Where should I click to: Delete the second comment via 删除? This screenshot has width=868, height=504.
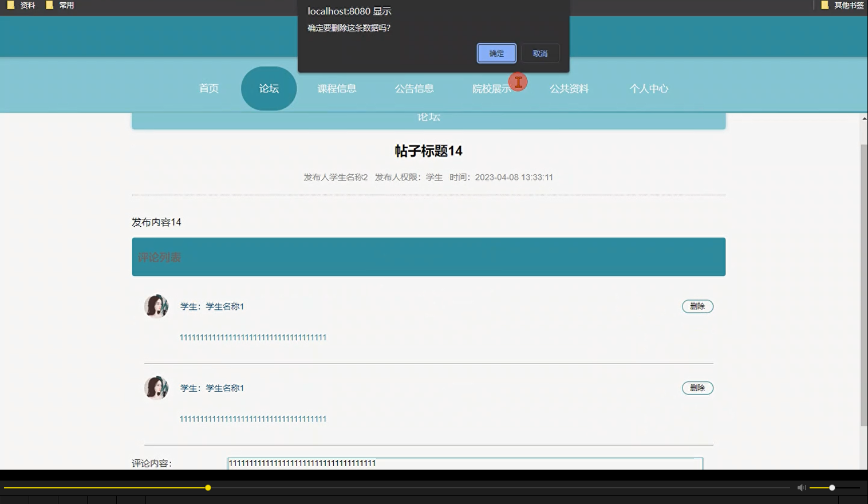click(697, 388)
